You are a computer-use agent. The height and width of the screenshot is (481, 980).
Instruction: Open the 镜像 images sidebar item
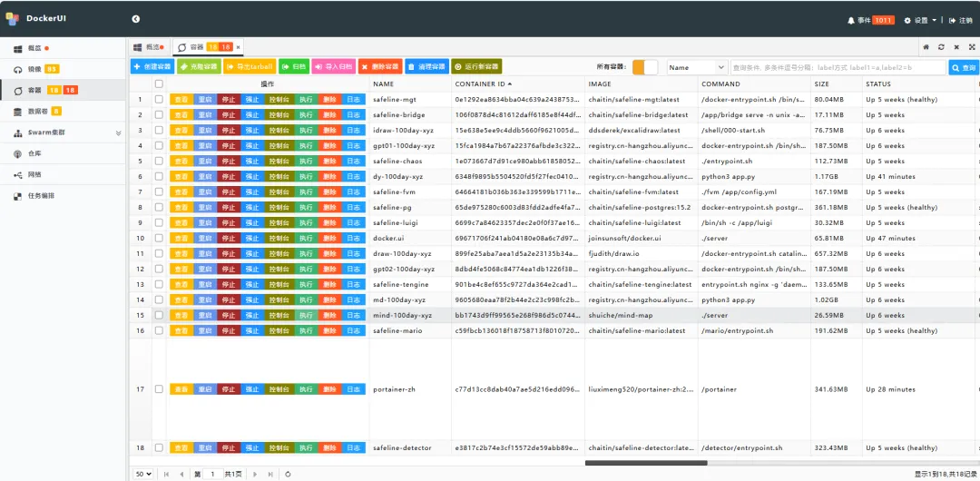[x=64, y=69]
